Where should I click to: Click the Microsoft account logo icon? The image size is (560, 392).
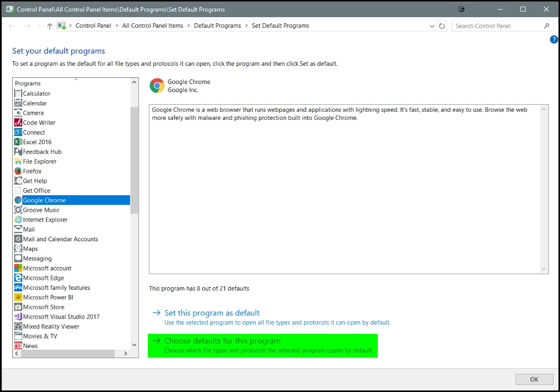pos(18,268)
